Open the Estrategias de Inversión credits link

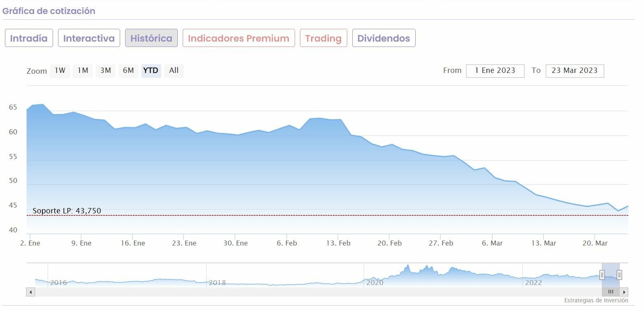click(596, 300)
